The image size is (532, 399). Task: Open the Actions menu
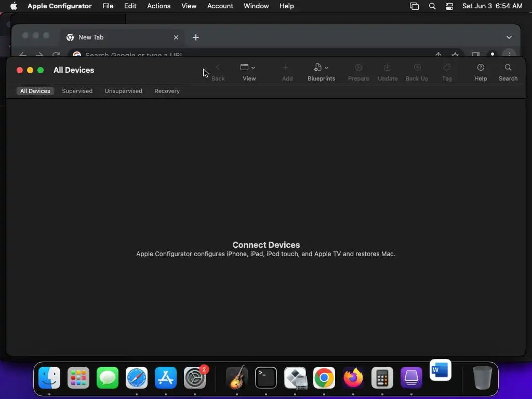click(x=159, y=6)
